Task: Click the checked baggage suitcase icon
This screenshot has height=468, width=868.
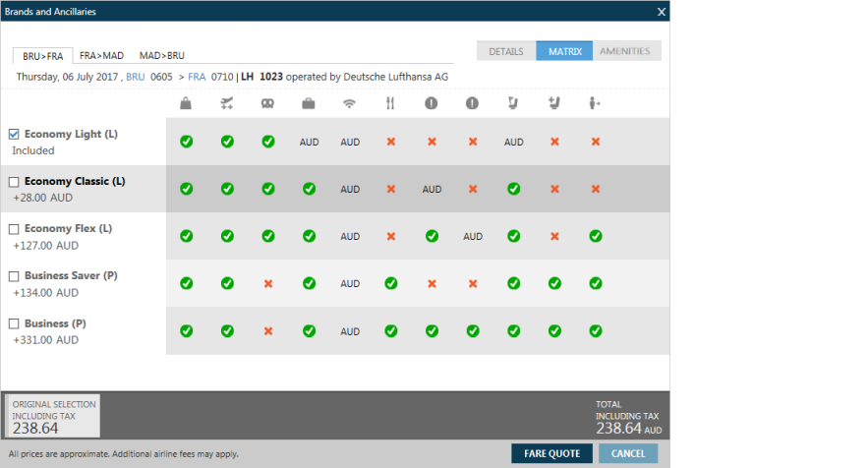Action: tap(309, 103)
